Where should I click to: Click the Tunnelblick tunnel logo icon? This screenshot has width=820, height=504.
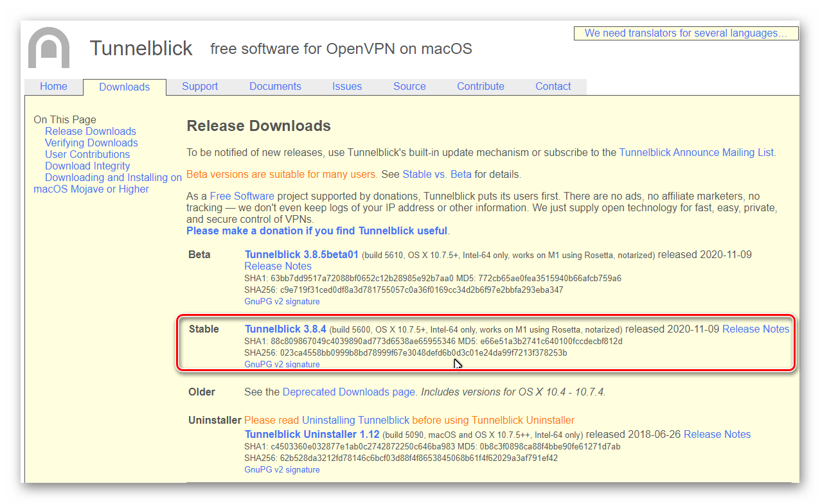point(49,48)
